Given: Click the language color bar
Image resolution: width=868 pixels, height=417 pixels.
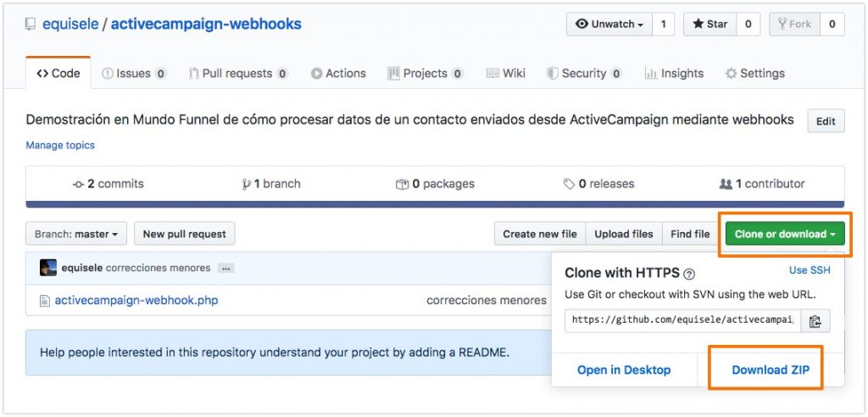Looking at the screenshot, I should point(435,204).
